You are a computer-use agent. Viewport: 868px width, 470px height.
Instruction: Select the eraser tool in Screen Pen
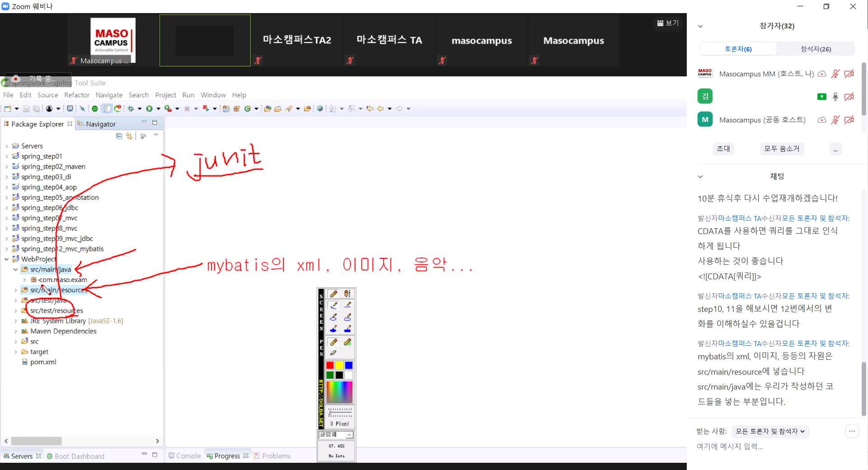coord(333,353)
